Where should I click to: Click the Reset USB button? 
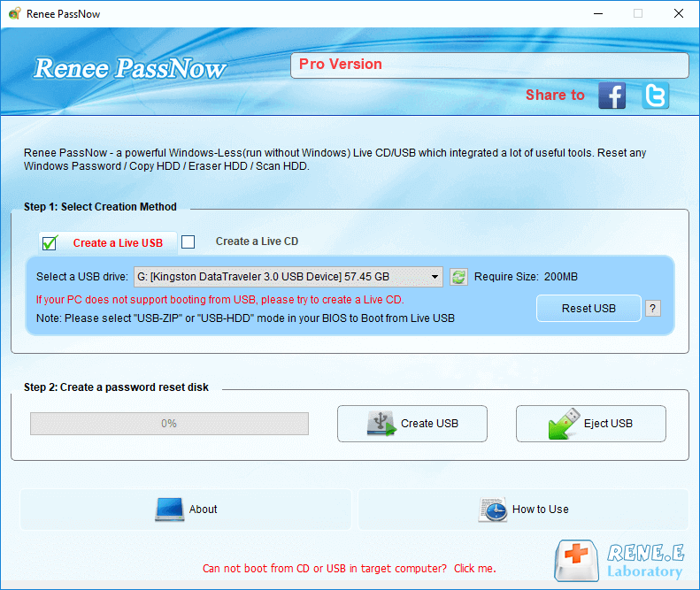point(588,309)
